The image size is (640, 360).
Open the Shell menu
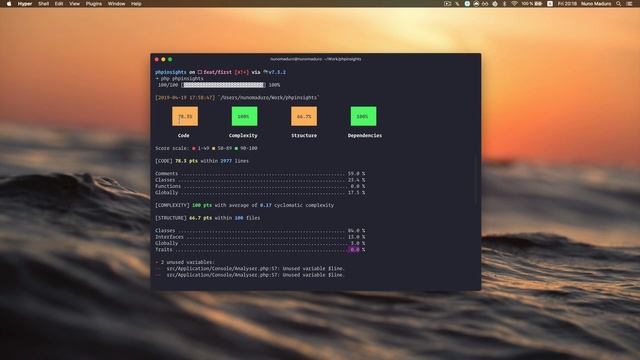click(x=43, y=4)
